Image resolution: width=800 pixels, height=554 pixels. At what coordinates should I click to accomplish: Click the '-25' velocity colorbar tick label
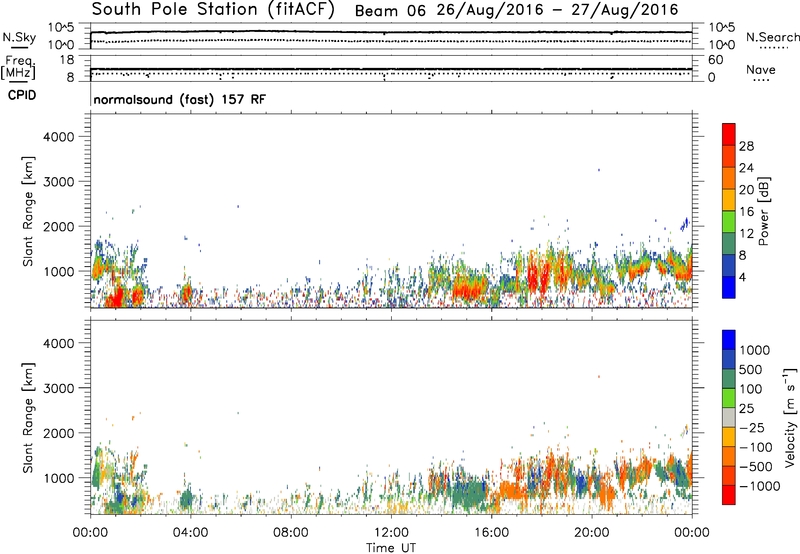click(752, 427)
